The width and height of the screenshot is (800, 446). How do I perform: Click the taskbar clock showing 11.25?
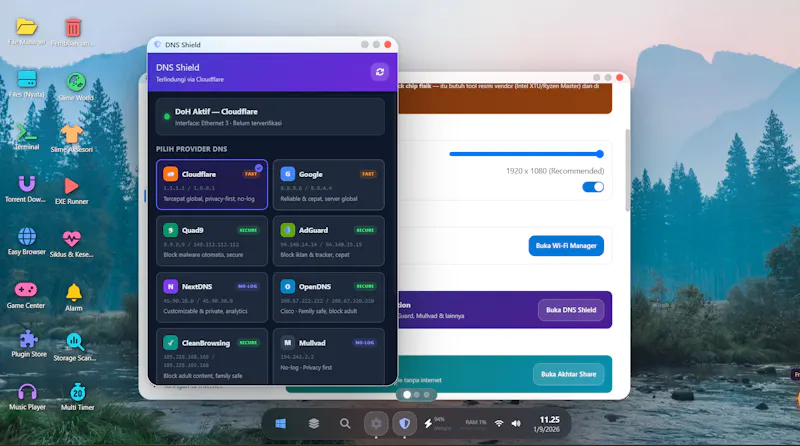546,424
